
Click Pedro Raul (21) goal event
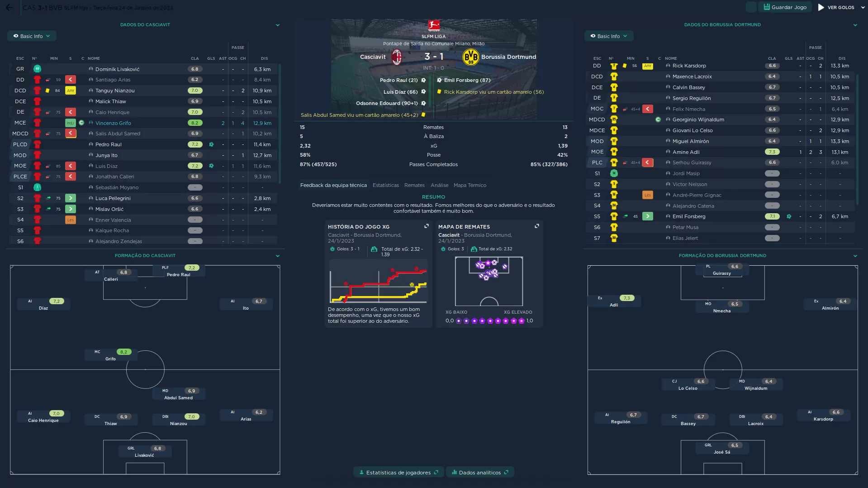(x=403, y=80)
